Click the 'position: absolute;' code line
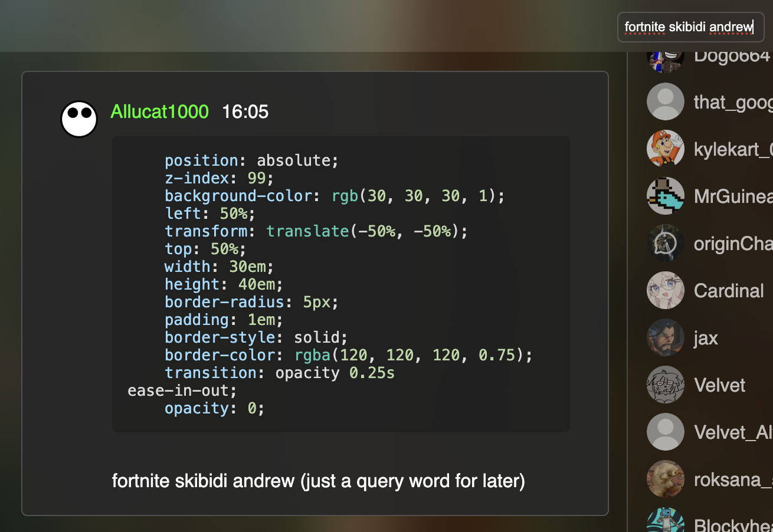The width and height of the screenshot is (773, 532). (x=252, y=160)
